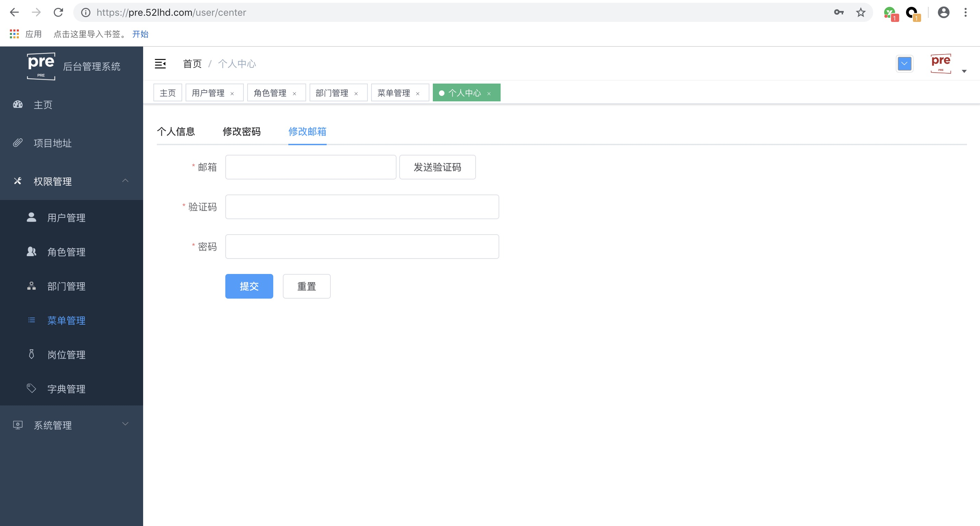The image size is (980, 526).
Task: Select the 角色管理 roles icon
Action: (31, 252)
